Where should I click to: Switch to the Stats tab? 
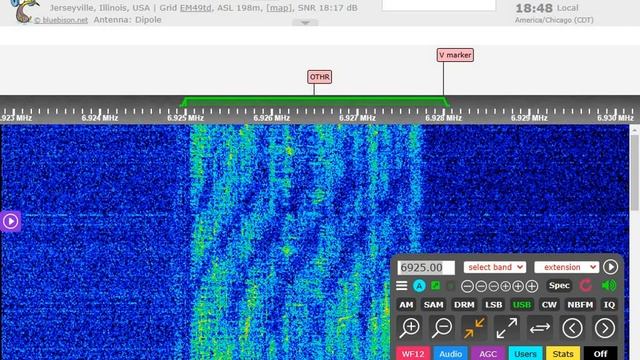coord(563,353)
